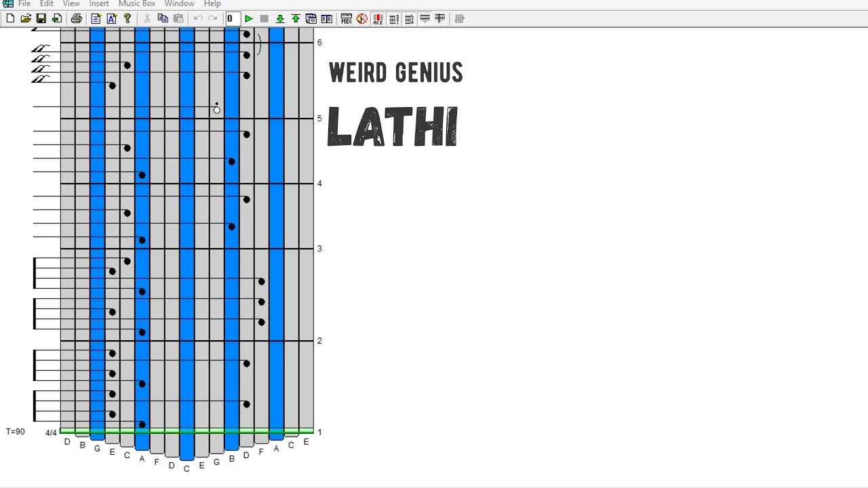Click the grid icon right of ACE
This screenshot has height=488, width=868.
pos(394,19)
